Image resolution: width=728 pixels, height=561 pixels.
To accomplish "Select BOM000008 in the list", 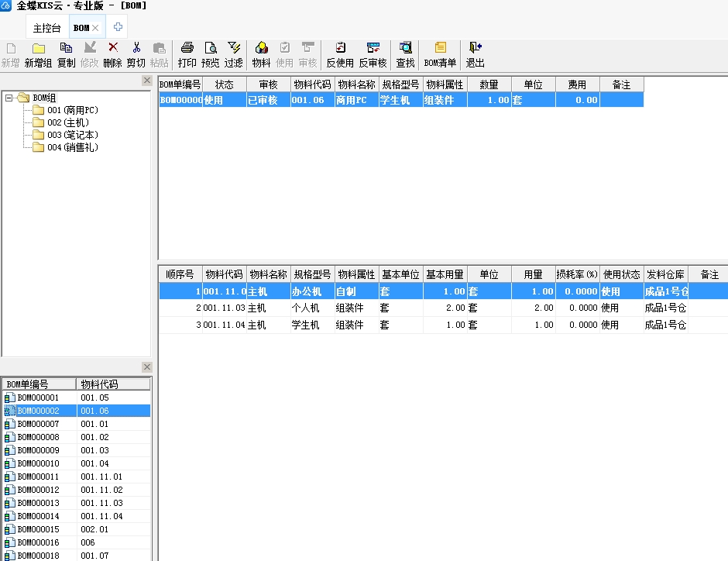I will pos(77,437).
